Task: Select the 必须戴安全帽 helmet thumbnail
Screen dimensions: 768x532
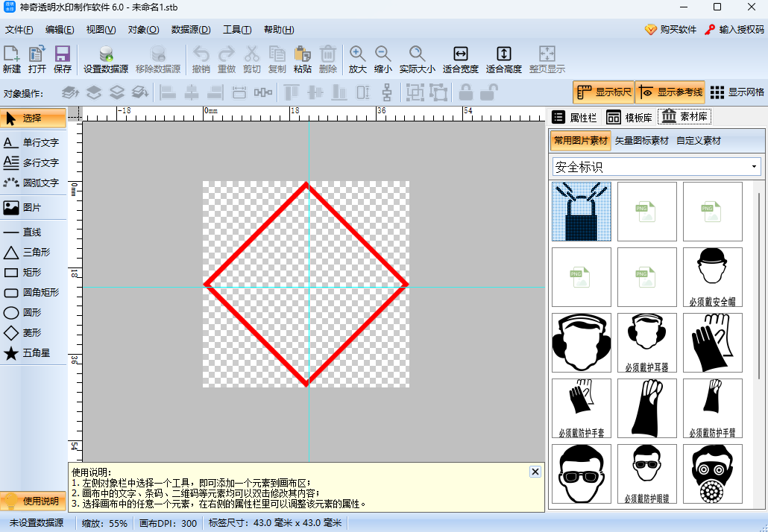Action: click(713, 277)
